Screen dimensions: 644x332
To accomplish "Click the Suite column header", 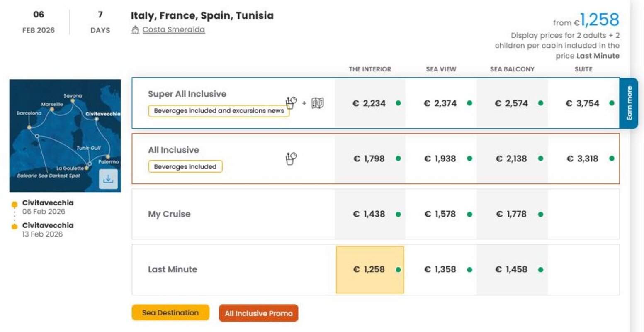I will coord(583,69).
